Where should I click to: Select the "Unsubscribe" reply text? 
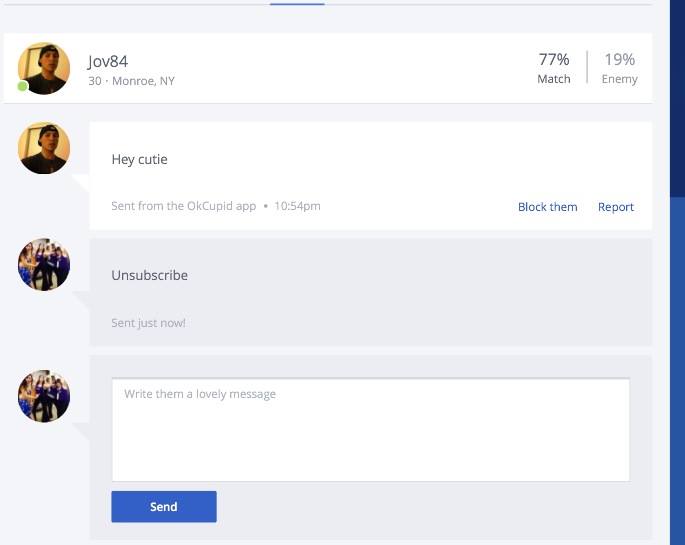pyautogui.click(x=149, y=275)
